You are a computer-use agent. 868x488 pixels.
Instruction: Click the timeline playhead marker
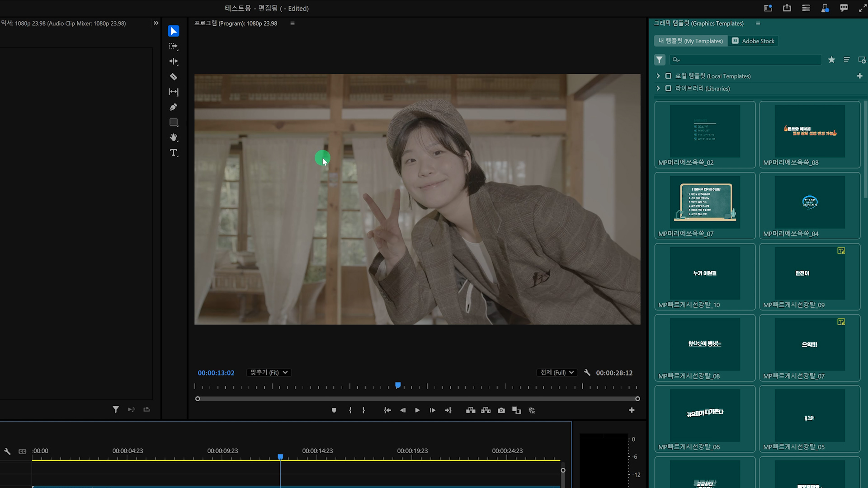pos(280,457)
